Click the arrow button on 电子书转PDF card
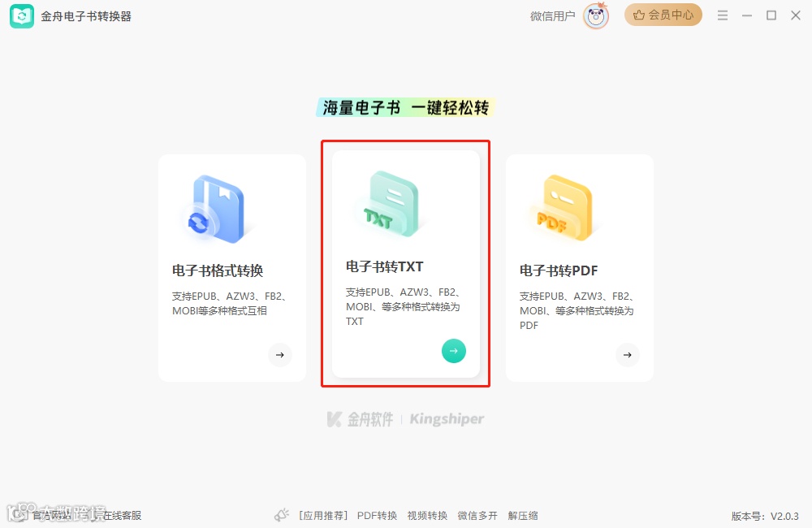 628,355
